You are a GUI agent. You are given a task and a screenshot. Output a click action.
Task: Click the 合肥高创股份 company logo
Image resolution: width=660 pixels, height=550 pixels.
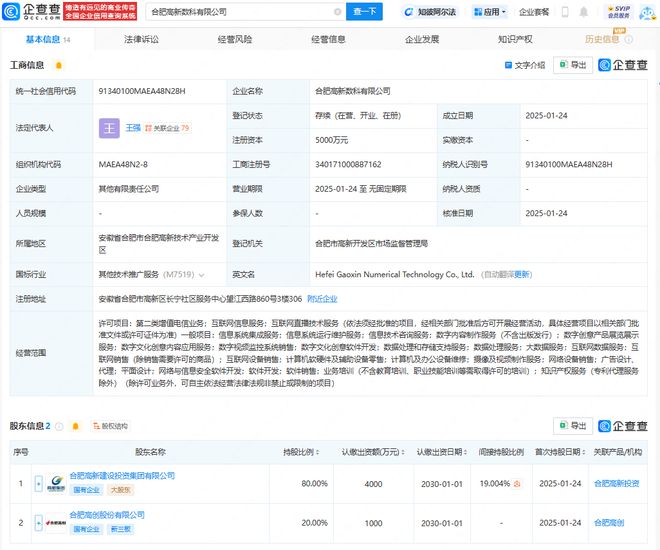click(56, 523)
